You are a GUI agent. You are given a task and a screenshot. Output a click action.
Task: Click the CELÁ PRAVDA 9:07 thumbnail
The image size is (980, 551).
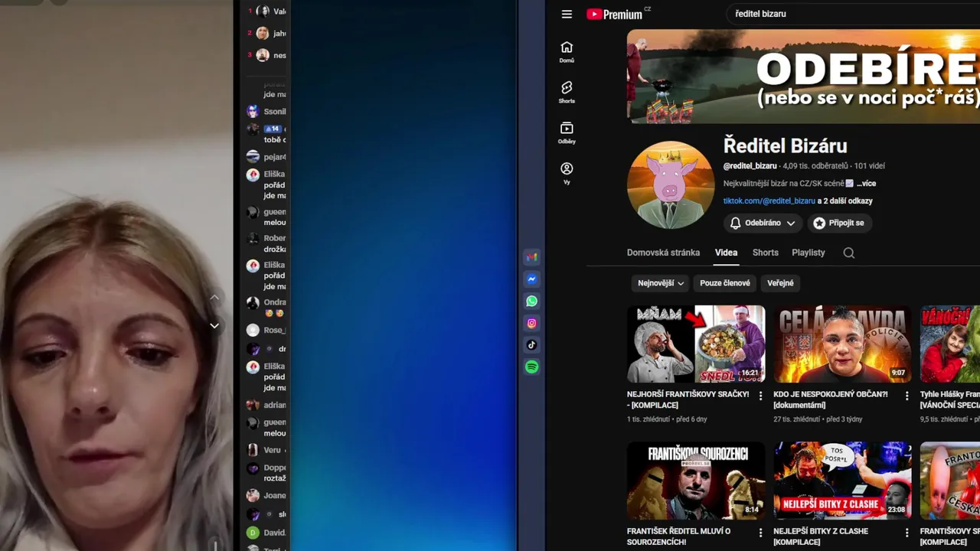[x=842, y=344]
